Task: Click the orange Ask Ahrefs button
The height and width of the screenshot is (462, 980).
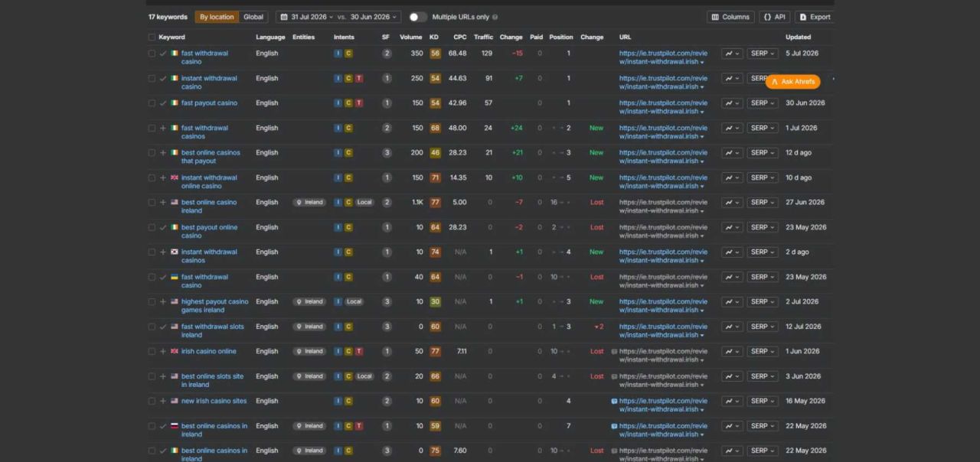Action: point(792,82)
